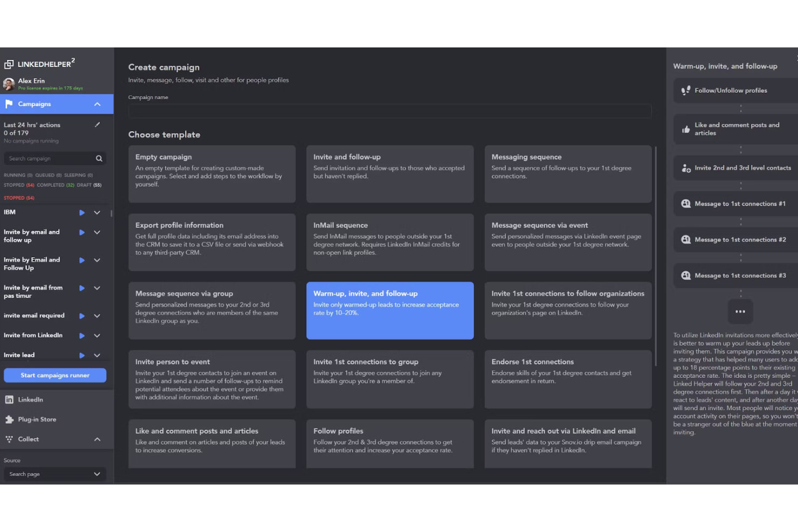This screenshot has height=532, width=798.
Task: Open the LinkedIn sidebar item
Action: coord(57,399)
